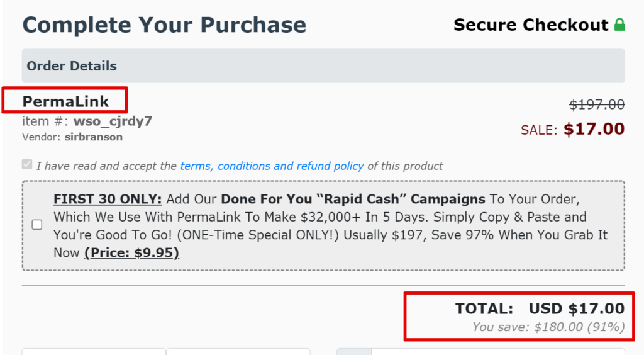
Task: Open terms, conditions and refund policy link
Action: point(272,166)
